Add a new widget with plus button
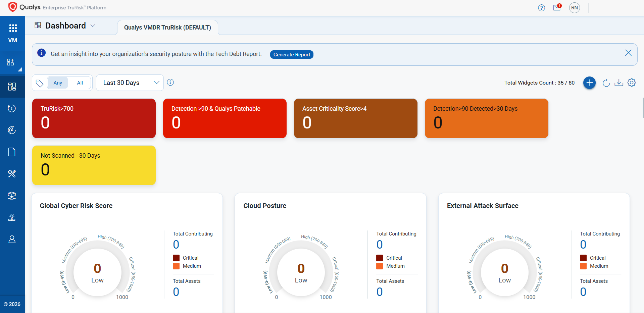The width and height of the screenshot is (644, 313). [x=589, y=83]
